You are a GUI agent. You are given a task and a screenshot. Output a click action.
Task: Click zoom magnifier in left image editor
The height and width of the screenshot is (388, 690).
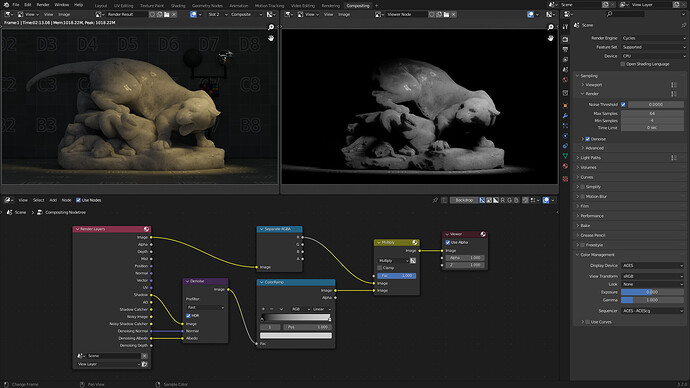pyautogui.click(x=271, y=27)
